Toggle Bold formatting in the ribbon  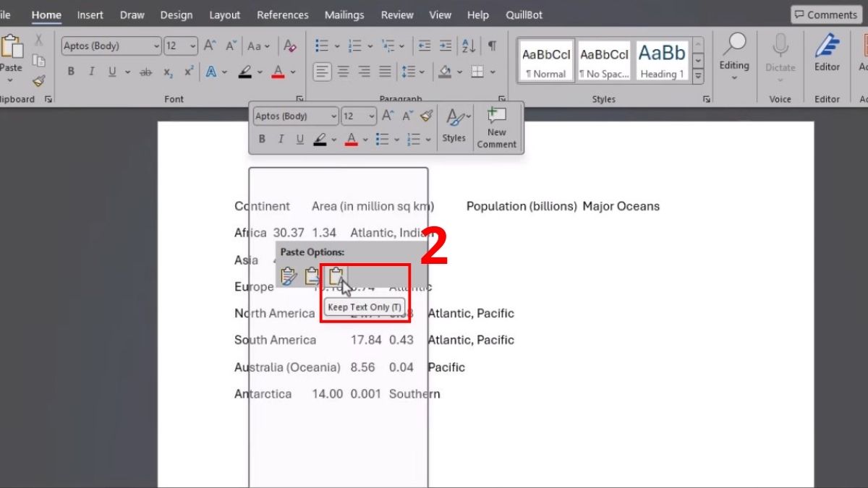coord(70,72)
